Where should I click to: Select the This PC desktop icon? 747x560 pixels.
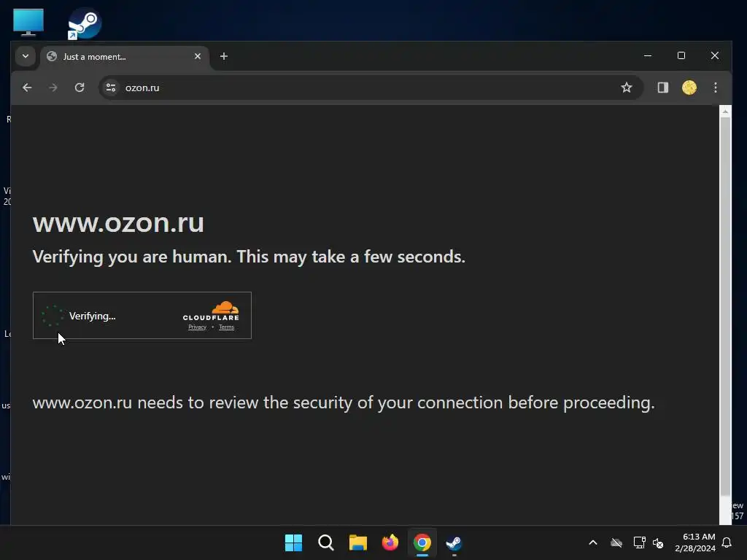[28, 23]
